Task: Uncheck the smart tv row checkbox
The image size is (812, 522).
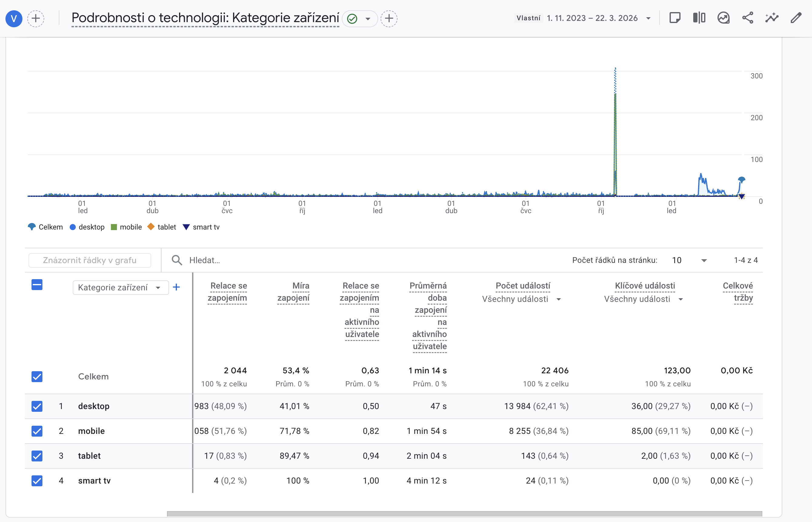Action: point(37,480)
